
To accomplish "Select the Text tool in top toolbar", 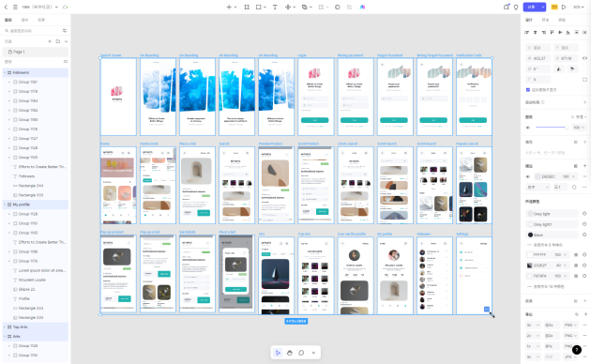I will point(275,7).
